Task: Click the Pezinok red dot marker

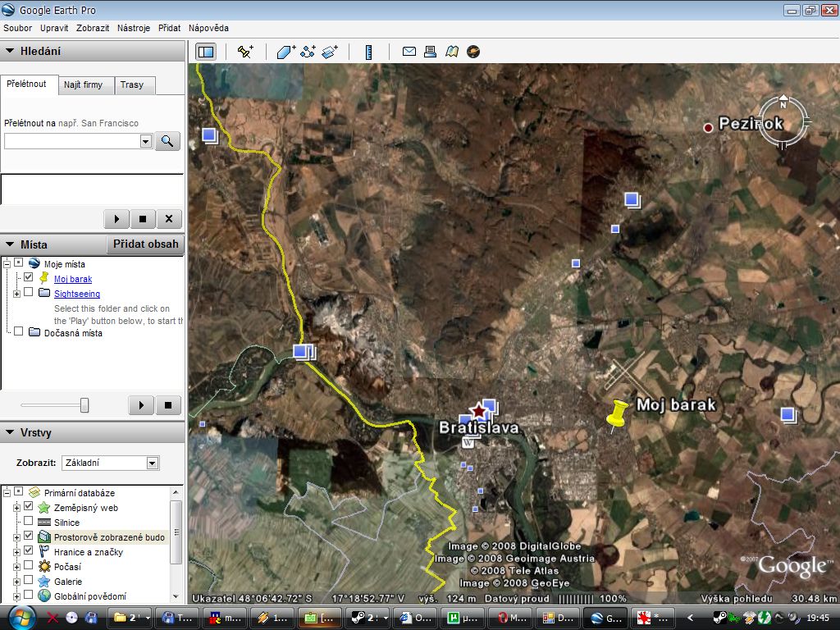Action: tap(708, 127)
